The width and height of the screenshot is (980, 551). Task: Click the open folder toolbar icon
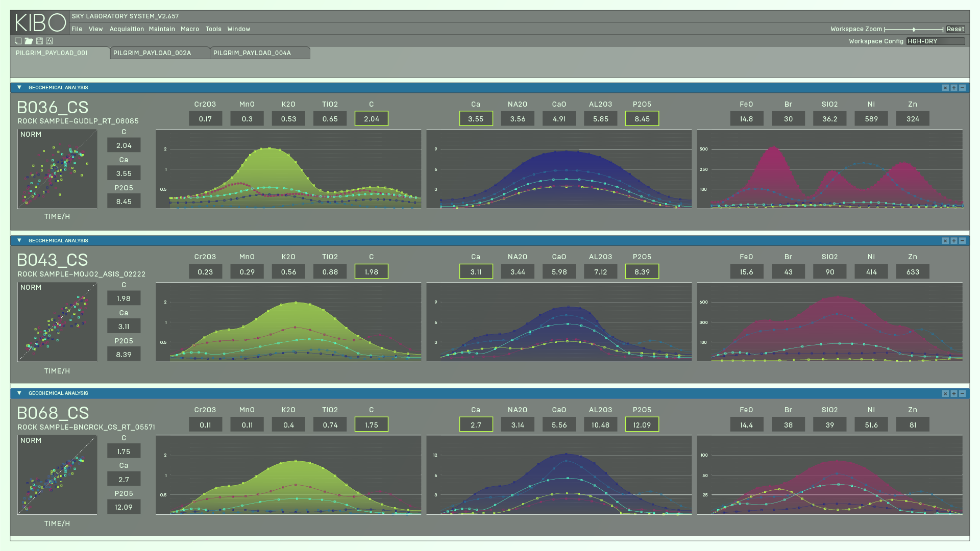tap(29, 41)
